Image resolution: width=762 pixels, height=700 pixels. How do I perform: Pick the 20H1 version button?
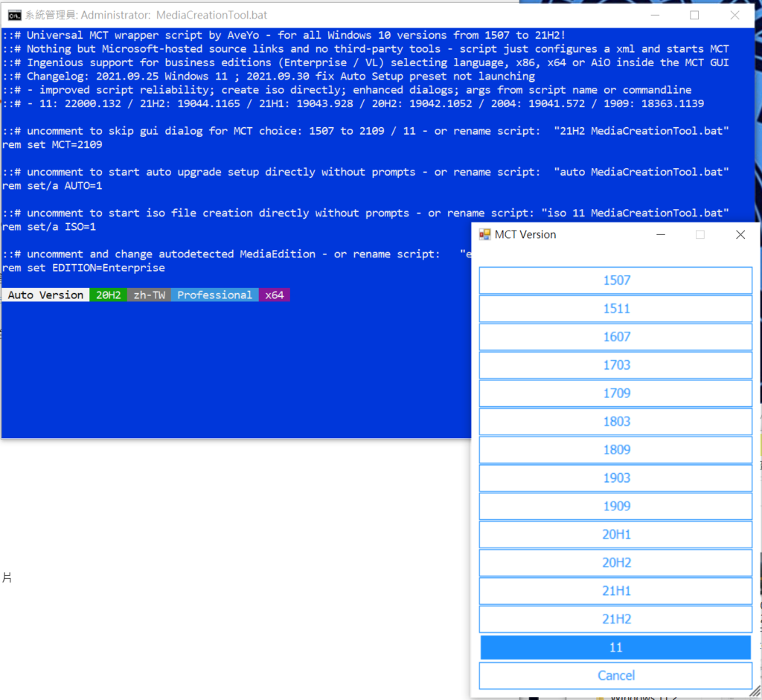click(615, 534)
